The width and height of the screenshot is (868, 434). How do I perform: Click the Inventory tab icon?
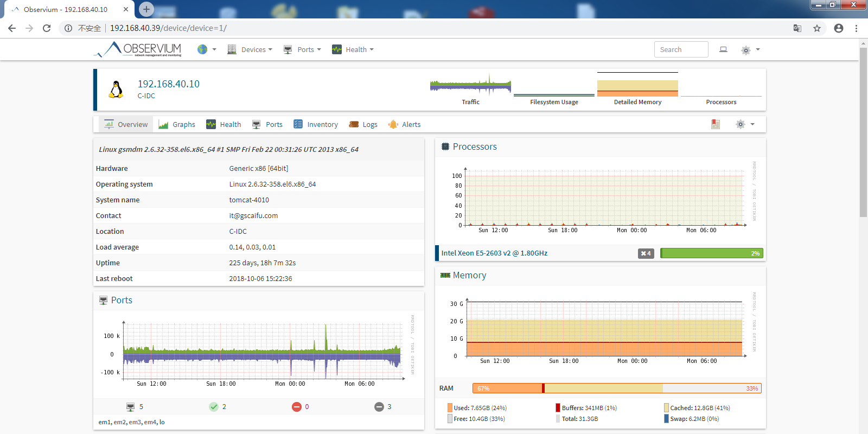coord(298,124)
